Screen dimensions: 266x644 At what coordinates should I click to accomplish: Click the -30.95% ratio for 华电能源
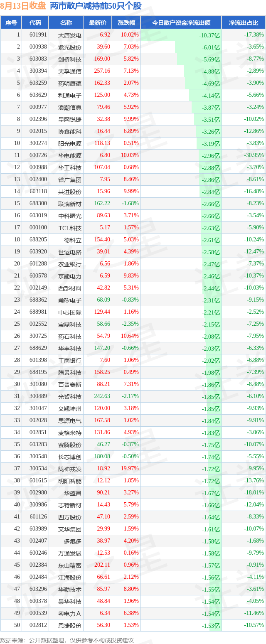click(x=254, y=155)
